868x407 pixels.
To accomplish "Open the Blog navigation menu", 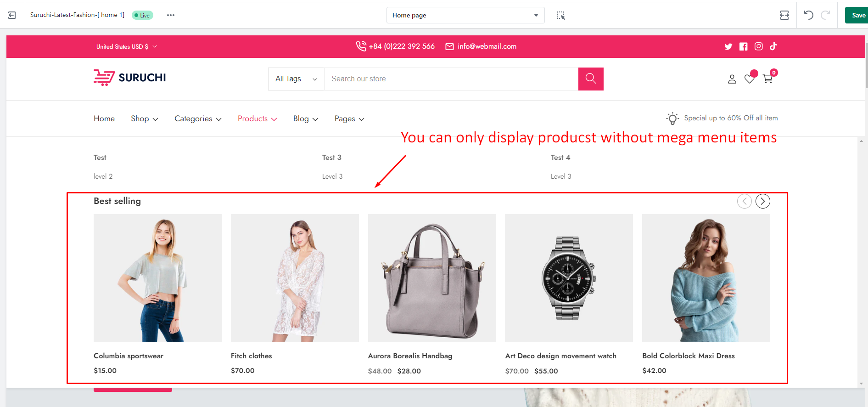I will coord(306,119).
